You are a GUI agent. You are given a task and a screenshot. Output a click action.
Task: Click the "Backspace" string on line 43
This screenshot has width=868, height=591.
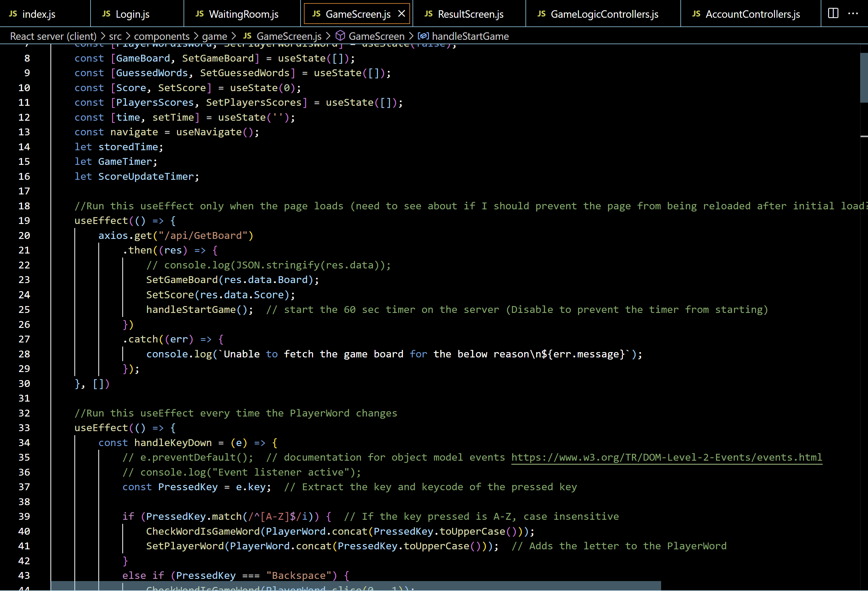coord(298,576)
